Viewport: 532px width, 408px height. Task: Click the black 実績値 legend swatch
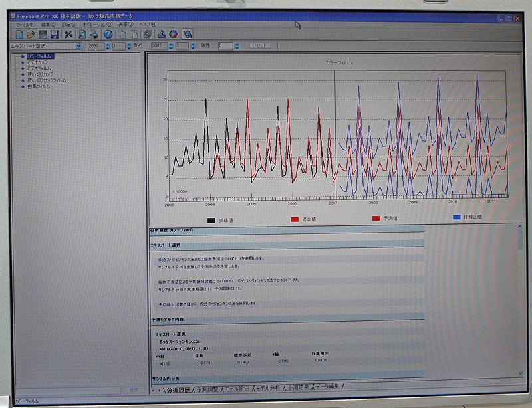(211, 221)
